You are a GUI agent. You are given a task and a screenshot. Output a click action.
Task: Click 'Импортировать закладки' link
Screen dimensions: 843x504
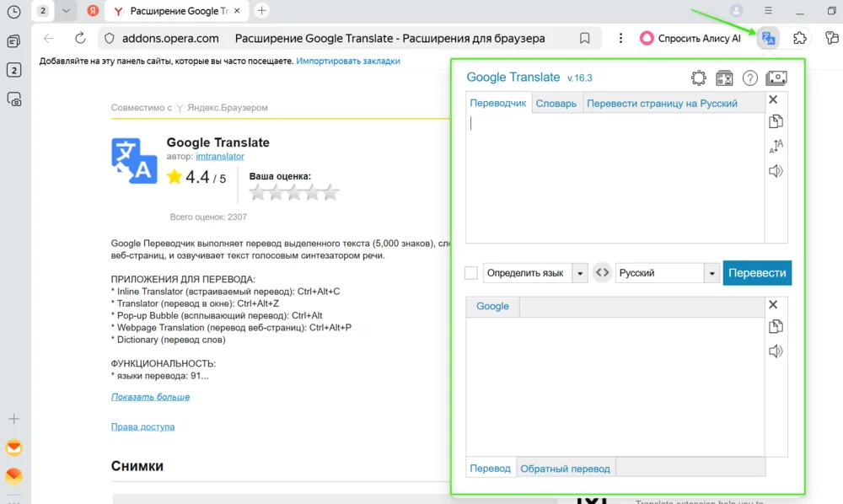[348, 62]
